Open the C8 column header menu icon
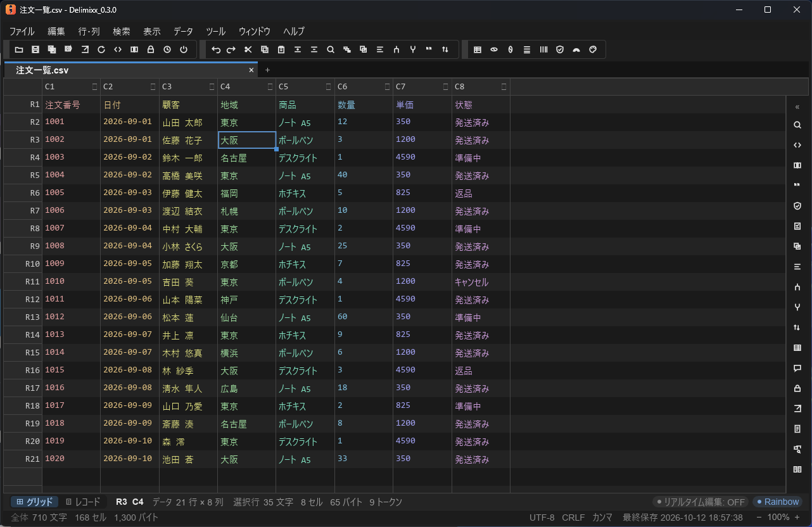This screenshot has height=527, width=812. click(x=504, y=87)
